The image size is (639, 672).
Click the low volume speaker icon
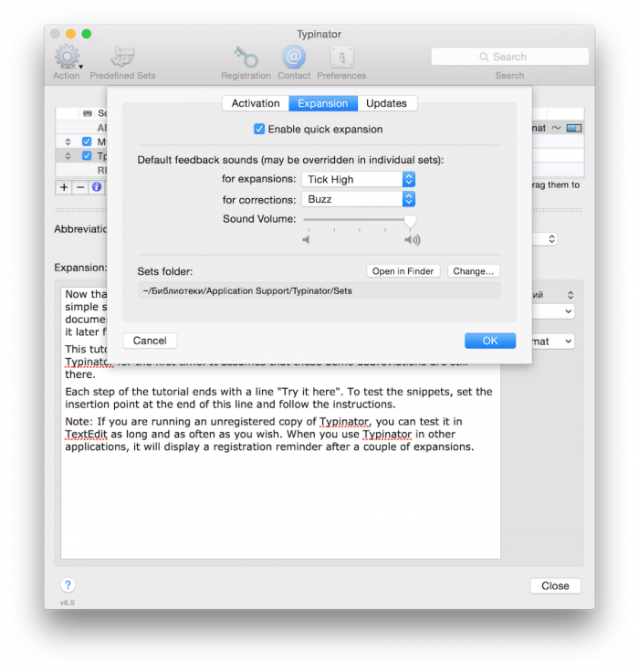pyautogui.click(x=306, y=239)
